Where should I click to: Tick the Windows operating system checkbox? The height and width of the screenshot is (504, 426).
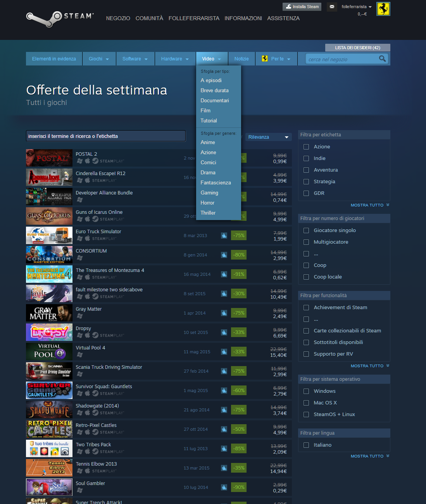click(x=306, y=391)
